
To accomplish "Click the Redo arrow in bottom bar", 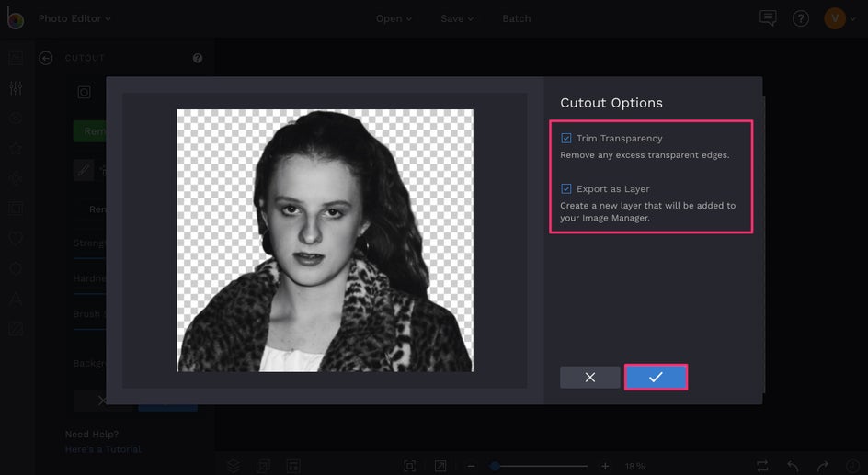I will 823,466.
